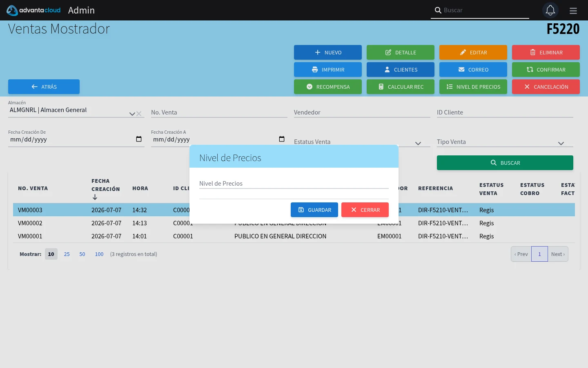Click the green Buscar button

point(505,163)
